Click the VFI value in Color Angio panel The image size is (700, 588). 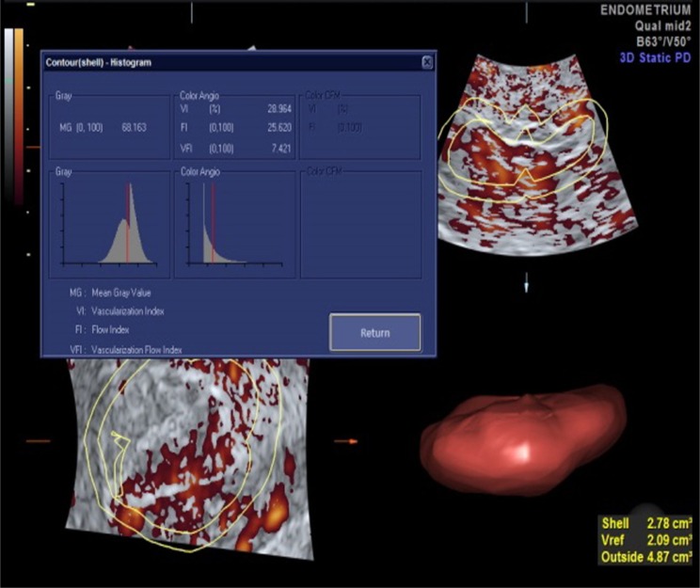click(x=273, y=149)
